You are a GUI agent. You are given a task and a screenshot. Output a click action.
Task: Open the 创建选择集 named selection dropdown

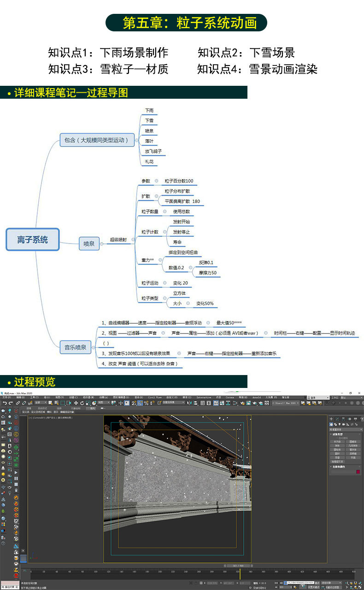[x=173, y=403]
